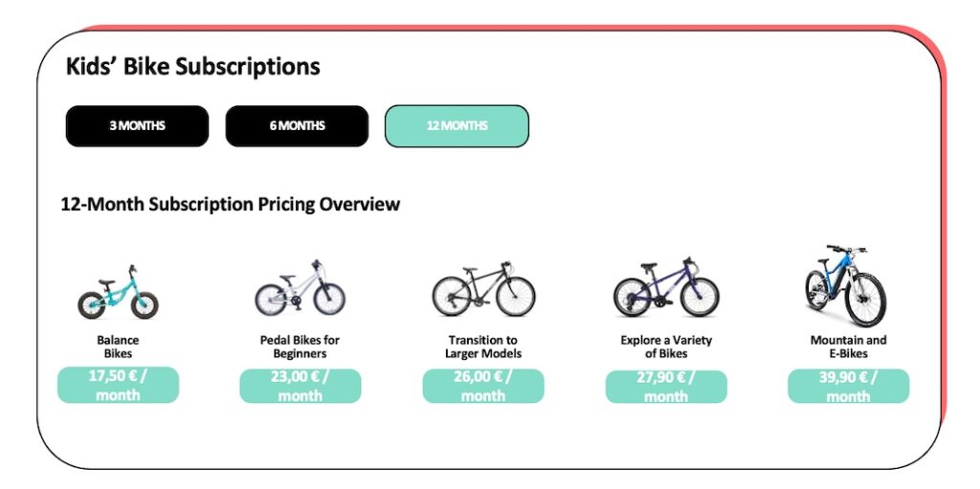The width and height of the screenshot is (980, 489).
Task: Select the 3 MONTHS subscription tab
Action: (137, 125)
